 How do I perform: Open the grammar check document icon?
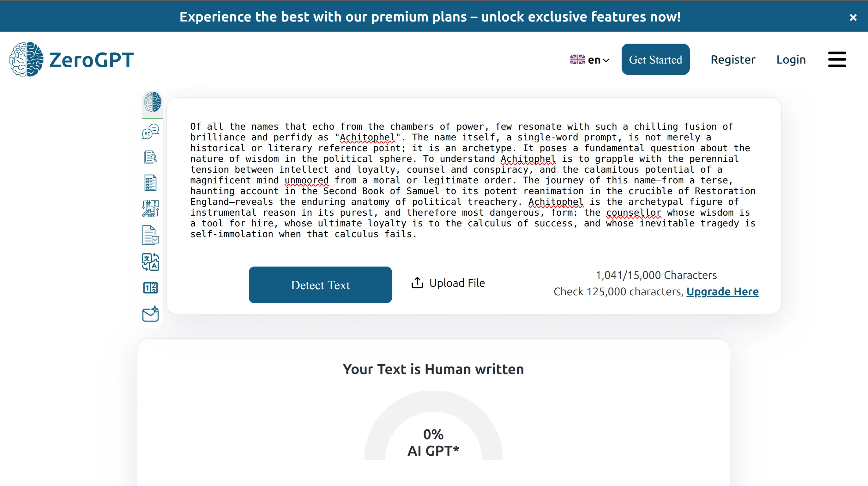pos(150,235)
